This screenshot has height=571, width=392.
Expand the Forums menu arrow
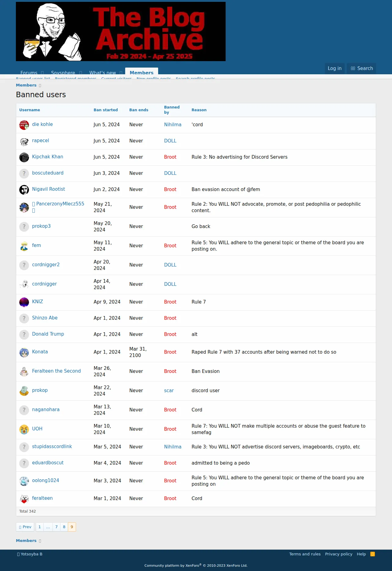[x=42, y=73]
